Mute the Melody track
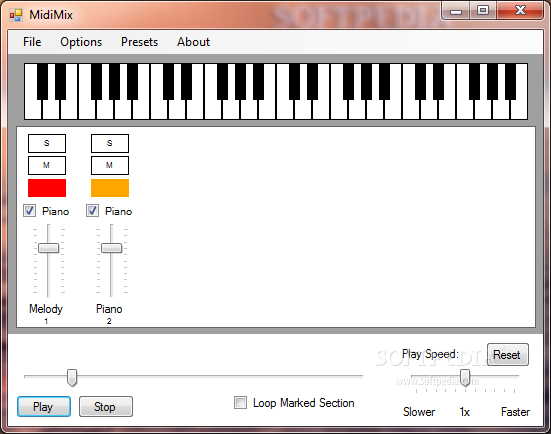 (x=47, y=165)
